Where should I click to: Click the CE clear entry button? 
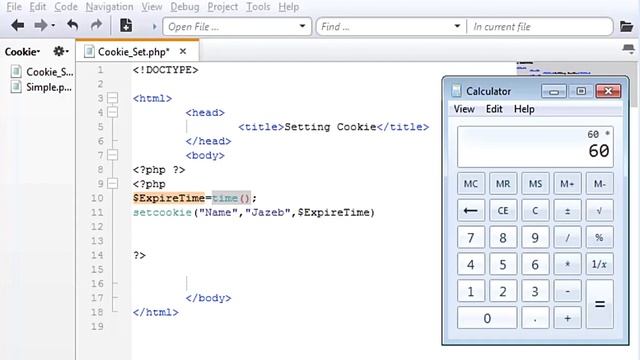[503, 211]
